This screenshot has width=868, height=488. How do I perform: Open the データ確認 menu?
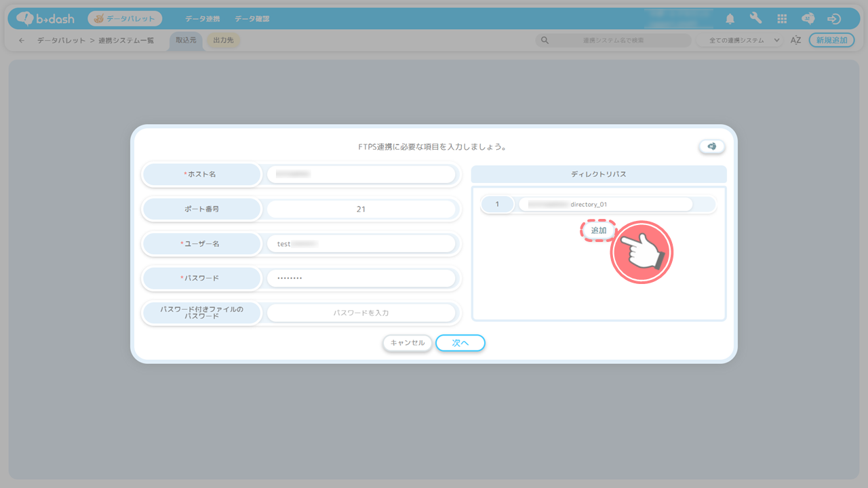coord(252,19)
